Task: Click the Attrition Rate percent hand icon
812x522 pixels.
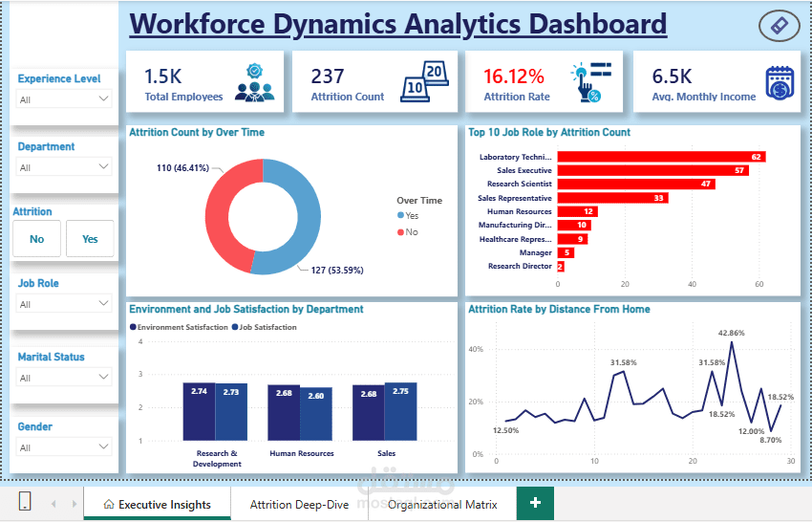Action: [591, 82]
